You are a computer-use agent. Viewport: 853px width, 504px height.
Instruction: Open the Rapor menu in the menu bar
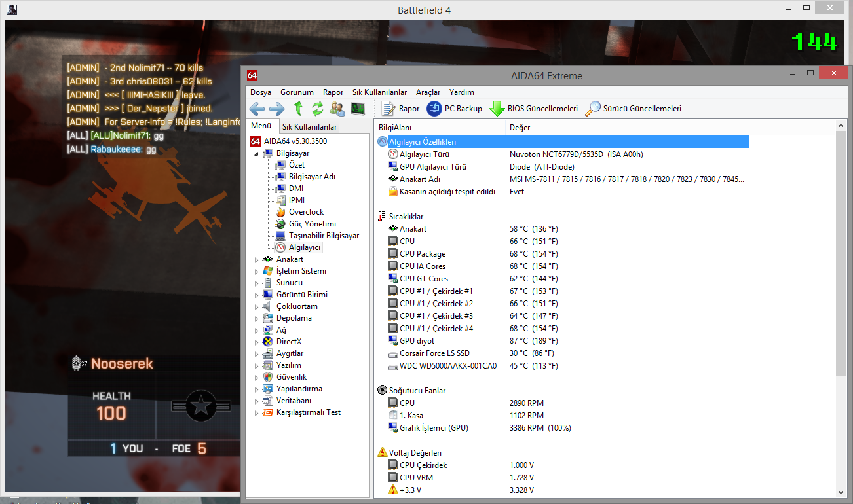(333, 92)
